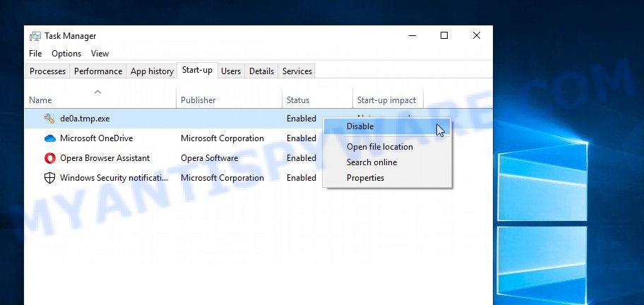Image resolution: width=644 pixels, height=305 pixels.
Task: Click the Enabled status of de0a.tmp.exe
Action: (302, 119)
